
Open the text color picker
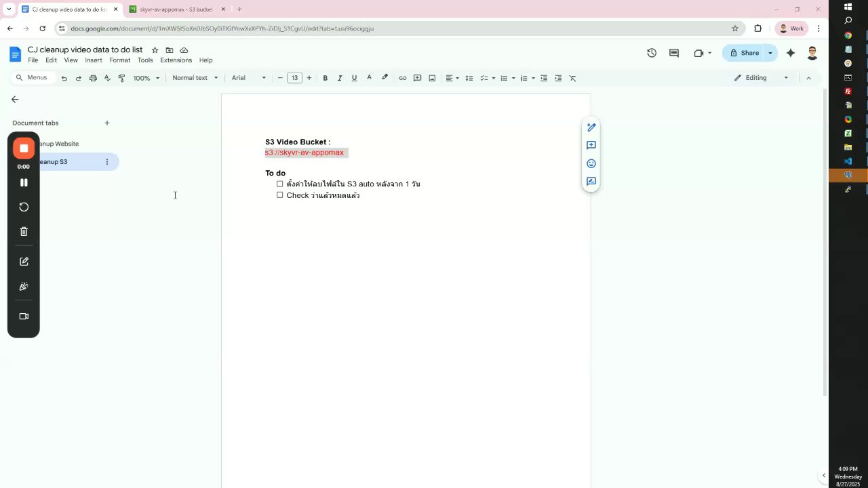[369, 78]
